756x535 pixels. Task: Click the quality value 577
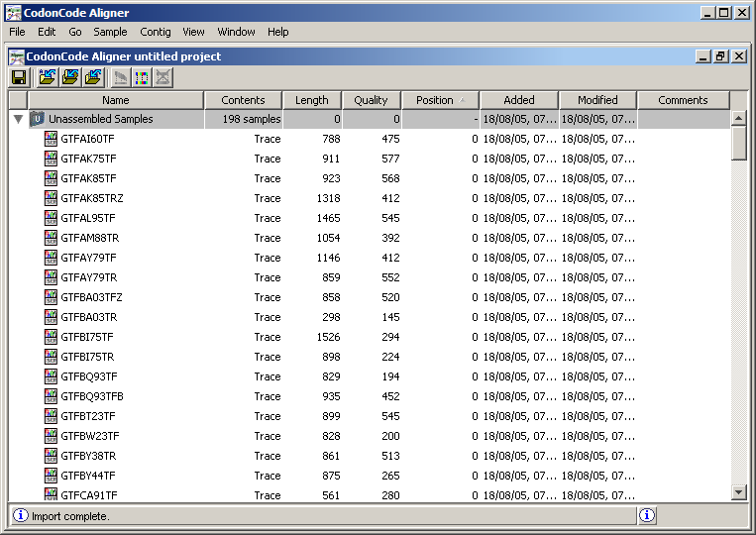coord(390,159)
